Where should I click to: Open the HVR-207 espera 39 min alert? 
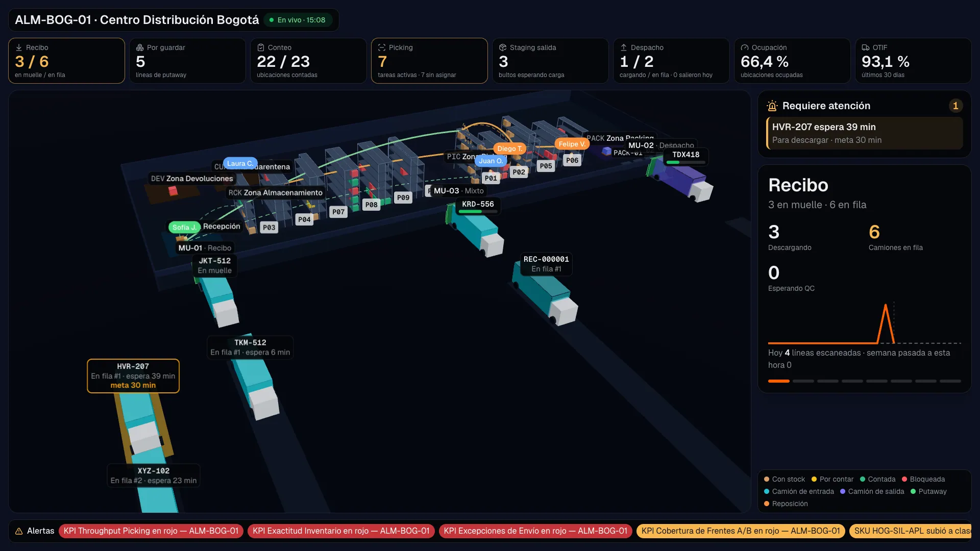pos(865,133)
